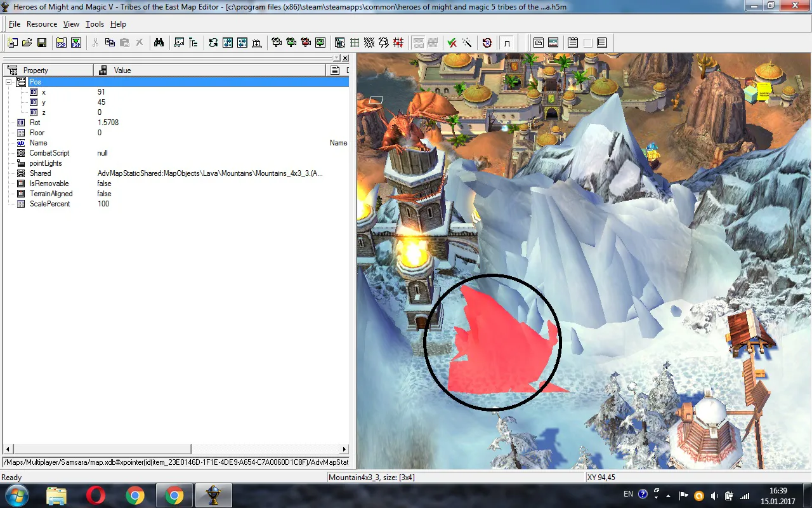Click the blue-yellow P2P toolbar icon

point(61,43)
